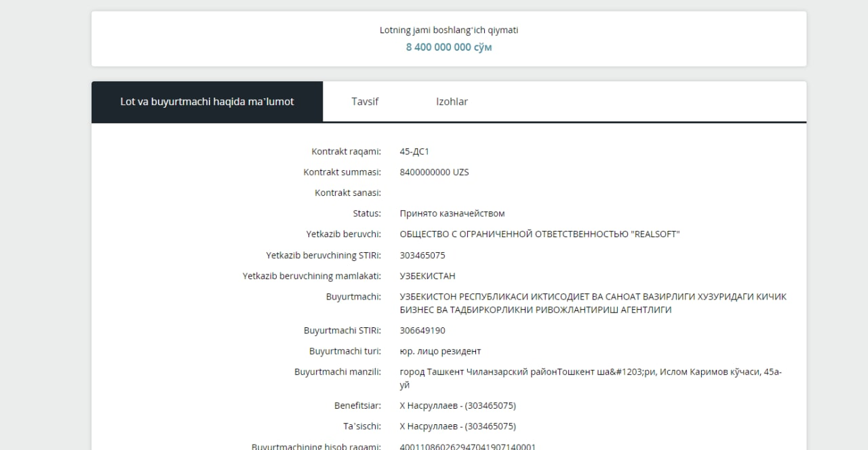868x450 pixels.
Task: Click the contract sum 8400000000 UZS
Action: click(x=434, y=172)
